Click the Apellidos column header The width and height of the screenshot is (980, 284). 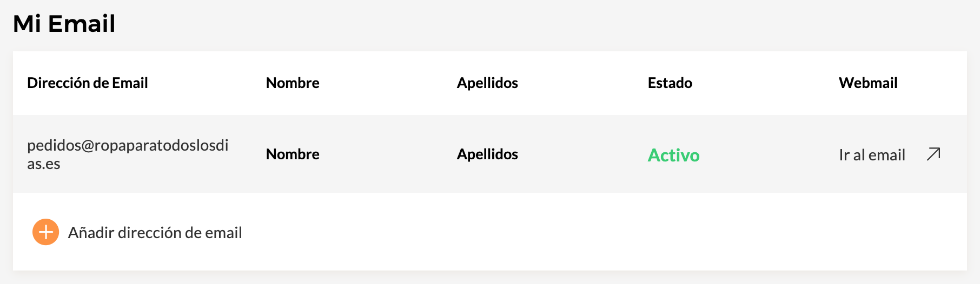click(x=487, y=83)
